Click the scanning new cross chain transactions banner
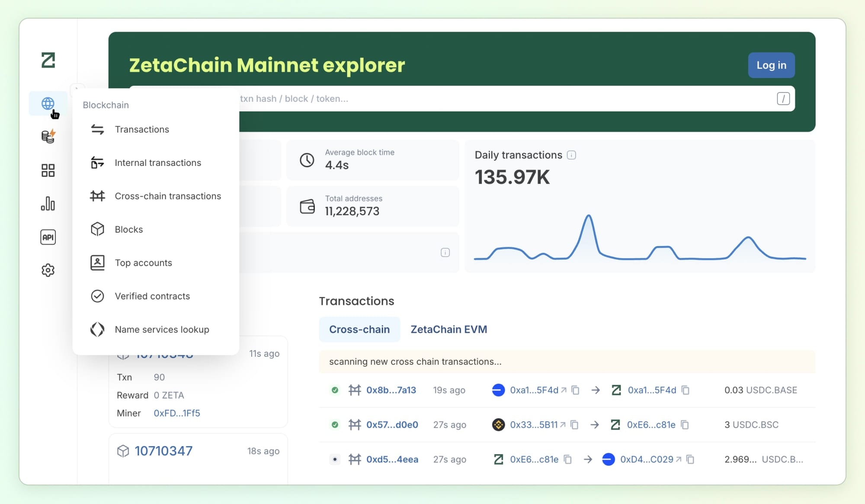The width and height of the screenshot is (865, 504). [567, 361]
